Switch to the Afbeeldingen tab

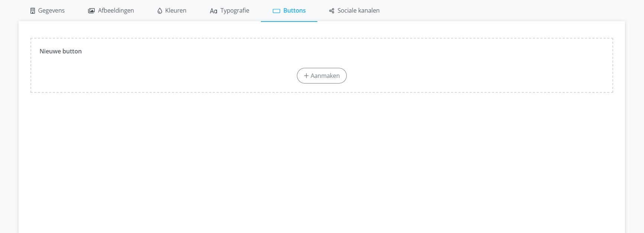click(116, 11)
